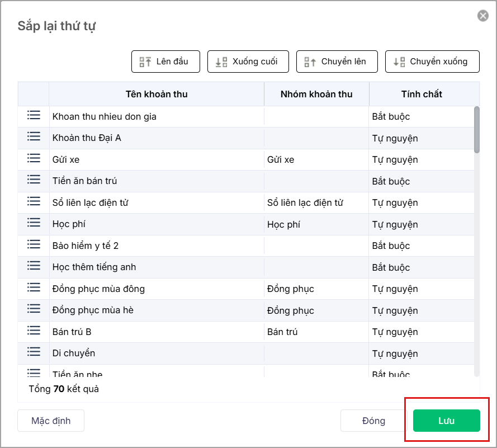
Task: Click drag handle beside Khoản thu Đại A
Action: pos(34,136)
